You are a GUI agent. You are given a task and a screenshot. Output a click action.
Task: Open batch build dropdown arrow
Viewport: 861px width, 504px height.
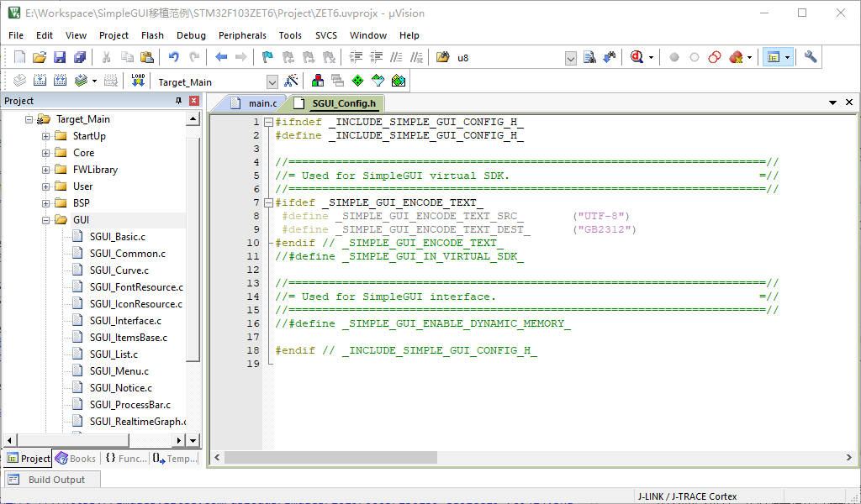pos(94,81)
